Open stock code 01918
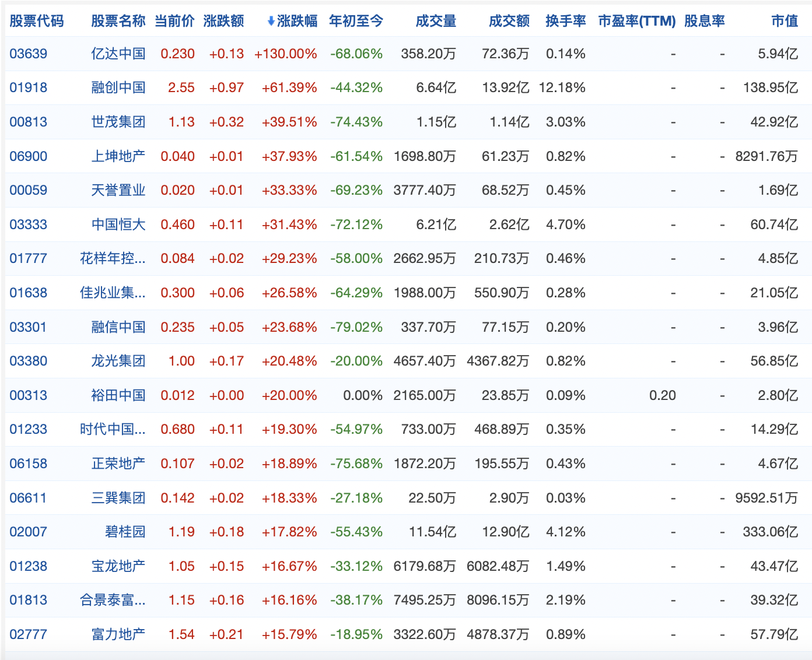812x660 pixels. 29,88
